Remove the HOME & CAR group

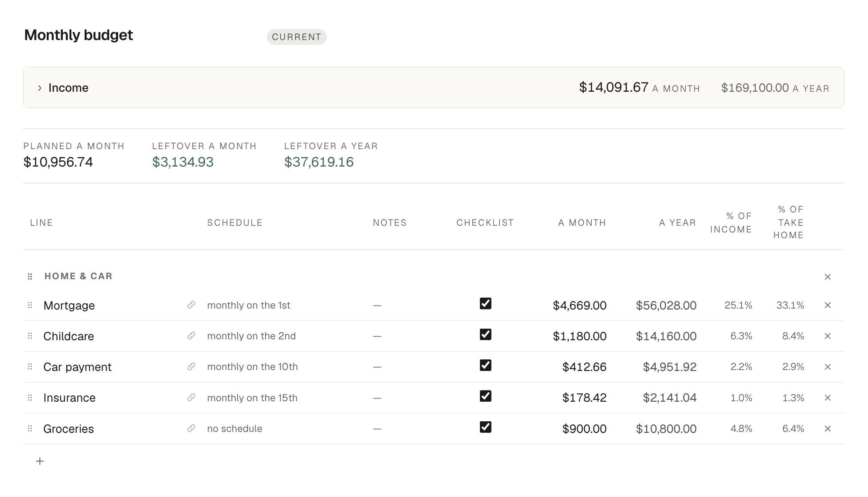click(827, 277)
